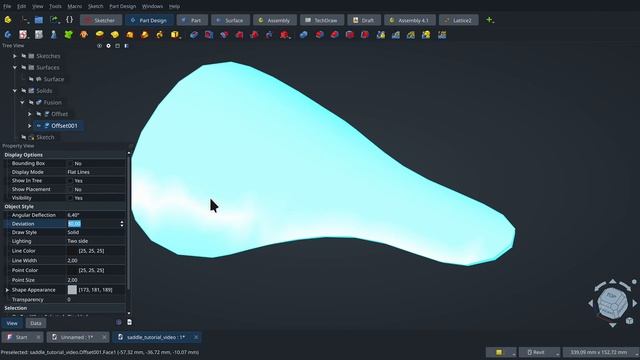Expand the Shape Appearance property
Screen dimensions: 640x360
pyautogui.click(x=7, y=290)
